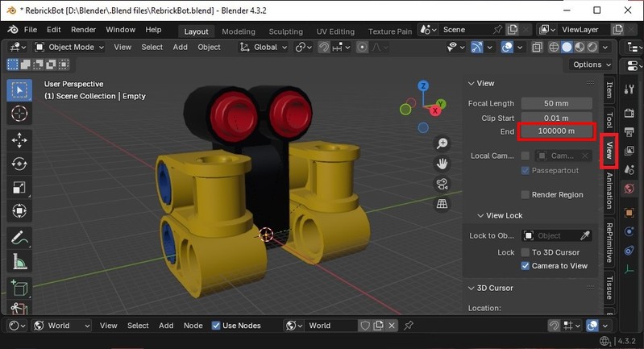The width and height of the screenshot is (644, 349).
Task: Open the Options popover button
Action: tap(592, 64)
